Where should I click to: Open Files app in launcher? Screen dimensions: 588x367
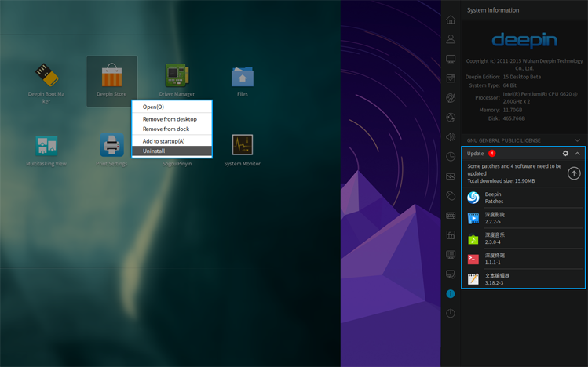[243, 76]
